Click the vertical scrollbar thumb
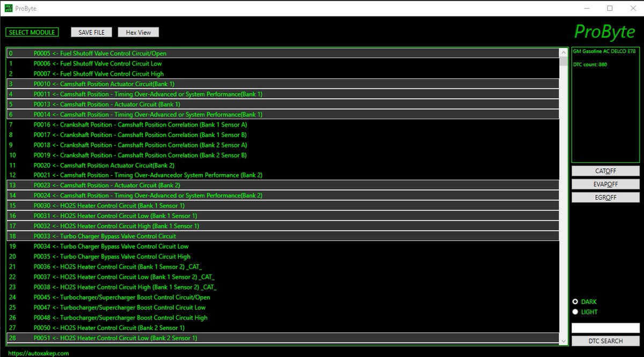The width and height of the screenshot is (644, 357). coord(563,61)
